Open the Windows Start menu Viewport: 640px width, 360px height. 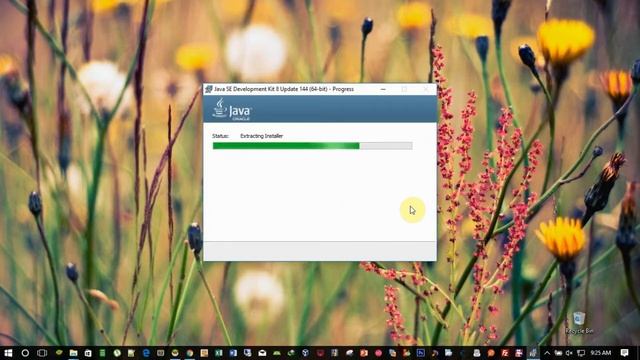pyautogui.click(x=8, y=353)
